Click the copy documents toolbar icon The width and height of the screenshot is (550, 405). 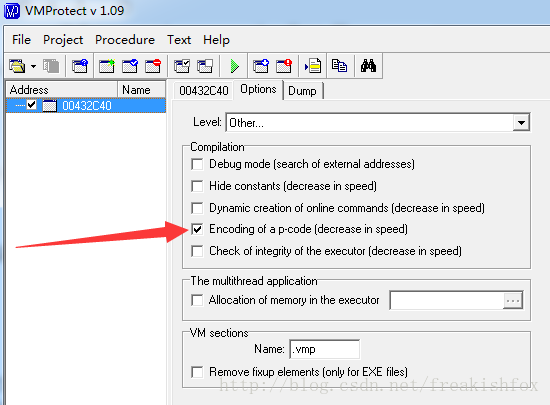tap(340, 66)
